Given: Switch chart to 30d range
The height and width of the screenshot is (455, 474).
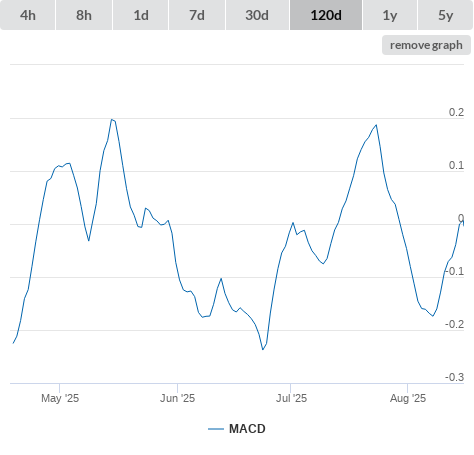Looking at the screenshot, I should (257, 15).
